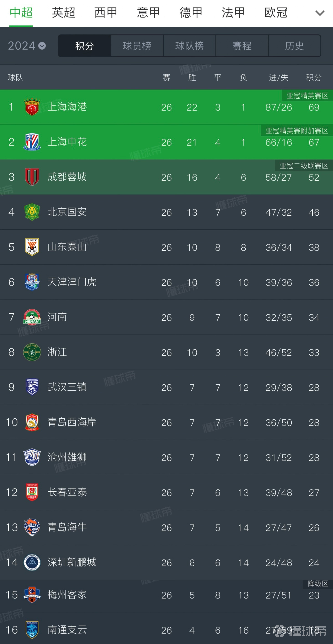Open 武汉三镇 team name link
The image size is (333, 644).
click(x=67, y=387)
